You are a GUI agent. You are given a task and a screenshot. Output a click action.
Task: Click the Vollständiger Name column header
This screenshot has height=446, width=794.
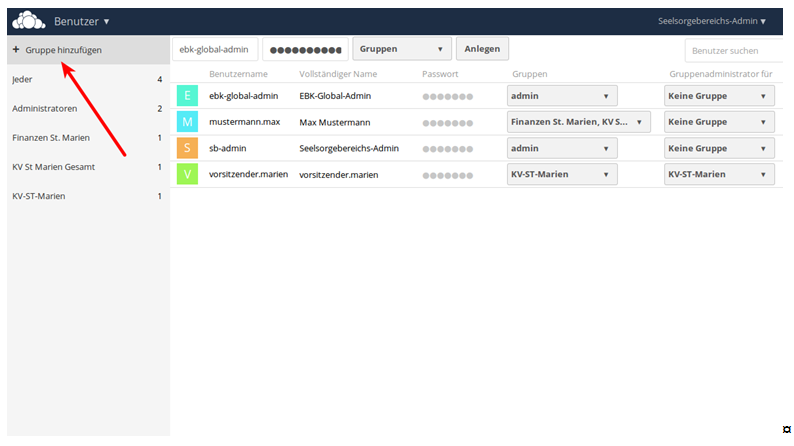click(338, 74)
